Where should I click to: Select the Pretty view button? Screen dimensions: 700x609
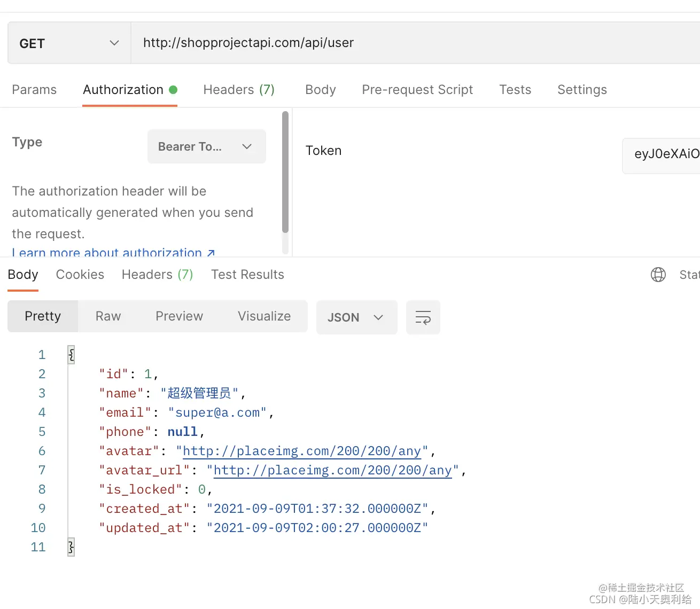coord(43,316)
